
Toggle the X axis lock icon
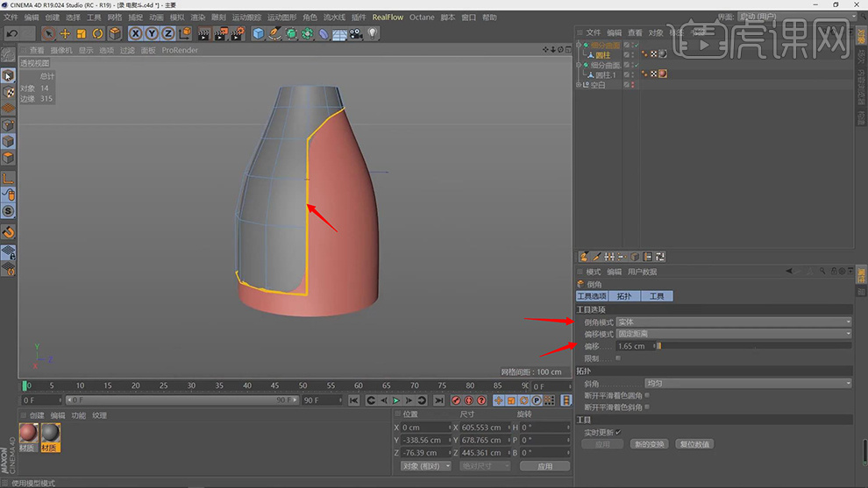(136, 33)
